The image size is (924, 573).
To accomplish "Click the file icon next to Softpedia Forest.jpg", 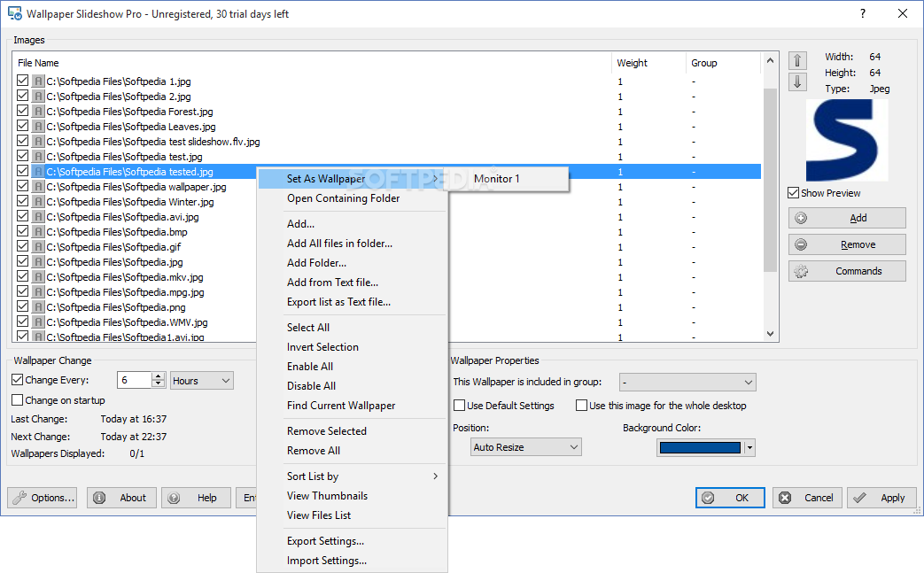I will (38, 112).
